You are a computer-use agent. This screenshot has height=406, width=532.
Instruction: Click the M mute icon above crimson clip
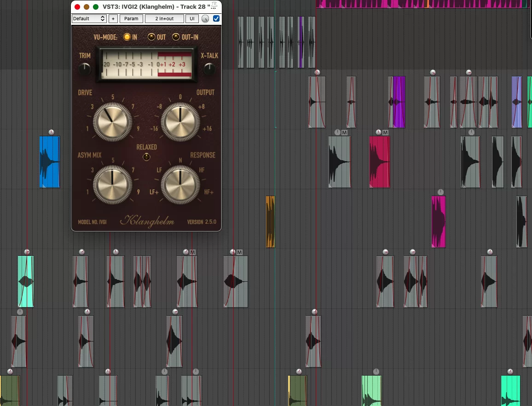click(x=386, y=133)
